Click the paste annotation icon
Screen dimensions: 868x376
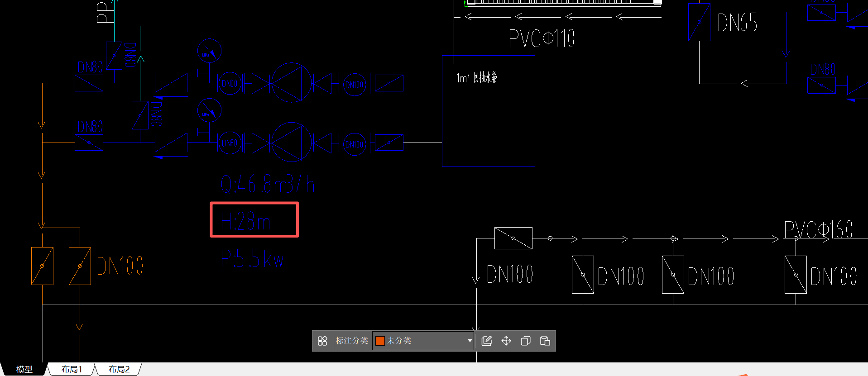coord(545,341)
